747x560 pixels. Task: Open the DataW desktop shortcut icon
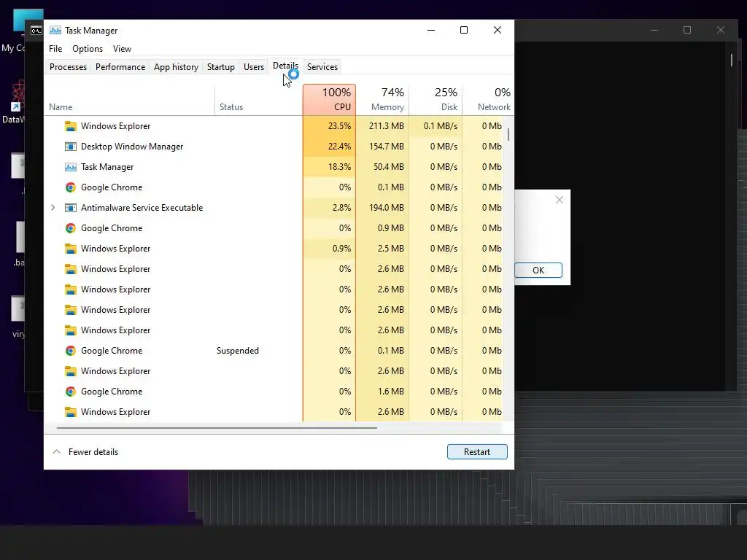pos(18,96)
